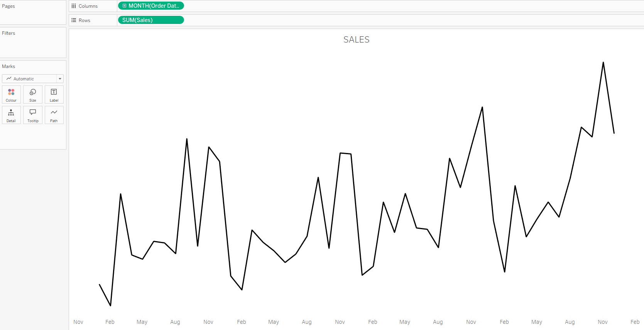Open the Label marks card
Viewport: 644px width, 330px height.
click(x=54, y=95)
